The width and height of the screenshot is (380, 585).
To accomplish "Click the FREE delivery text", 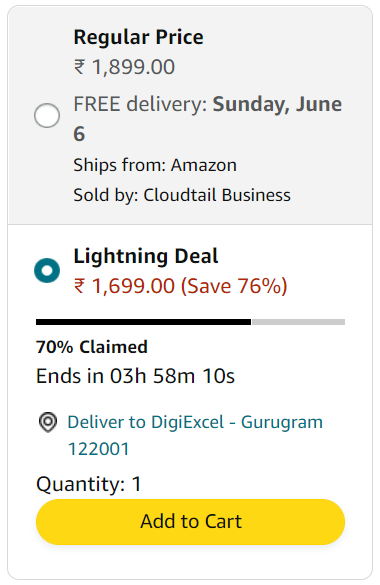I will 140,104.
